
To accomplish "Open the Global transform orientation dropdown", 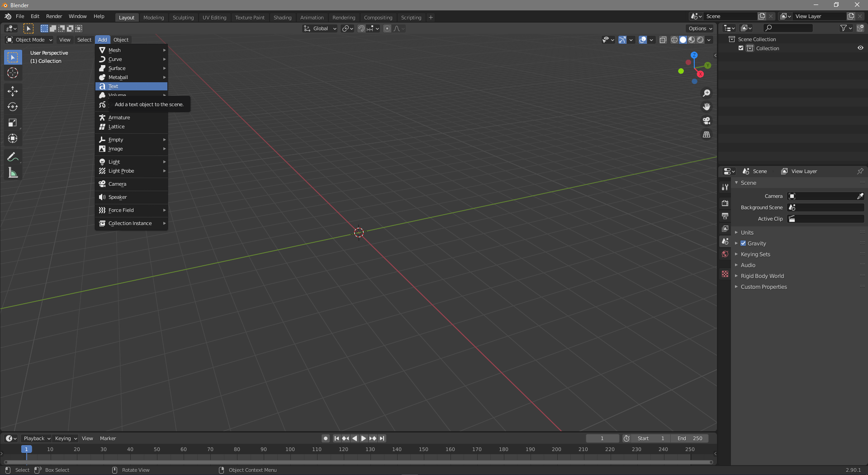I will (320, 28).
